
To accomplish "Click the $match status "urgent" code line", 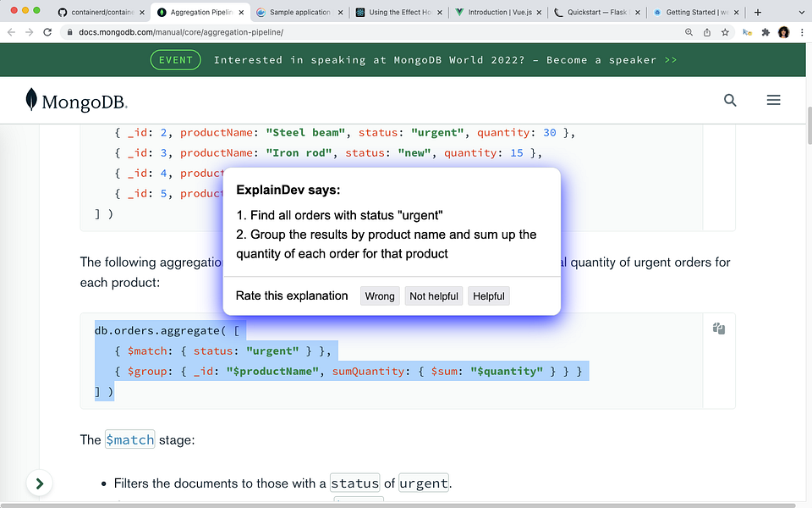I will [222, 351].
